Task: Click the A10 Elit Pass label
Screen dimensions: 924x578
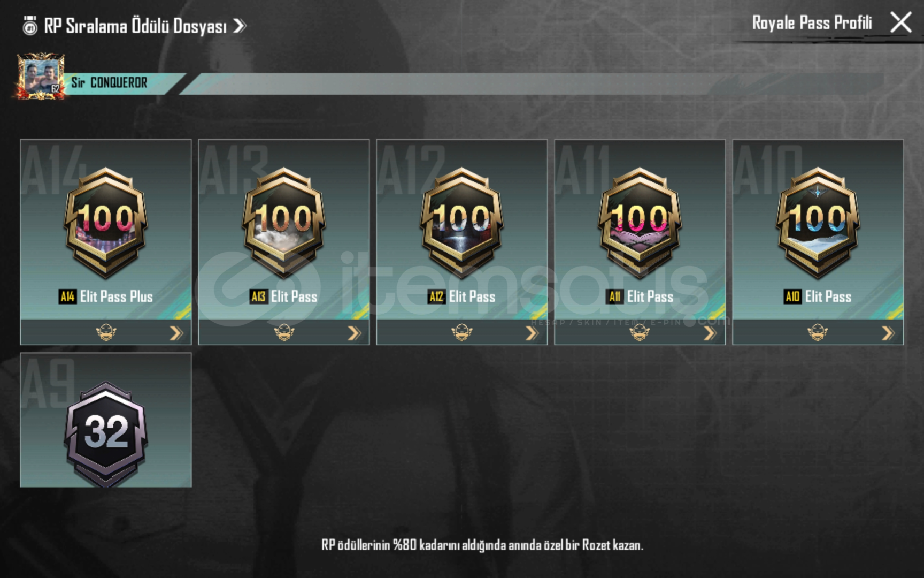Action: tap(818, 296)
